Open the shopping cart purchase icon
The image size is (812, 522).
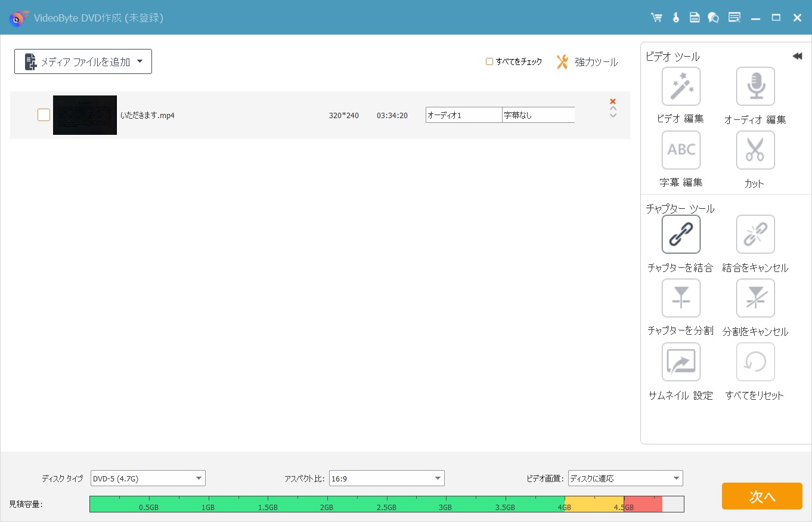coord(656,18)
